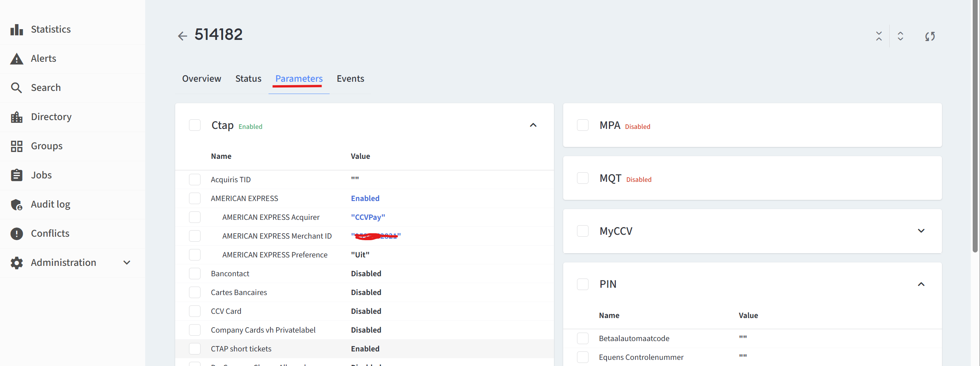
Task: Check the MQT section checkbox
Action: 583,178
